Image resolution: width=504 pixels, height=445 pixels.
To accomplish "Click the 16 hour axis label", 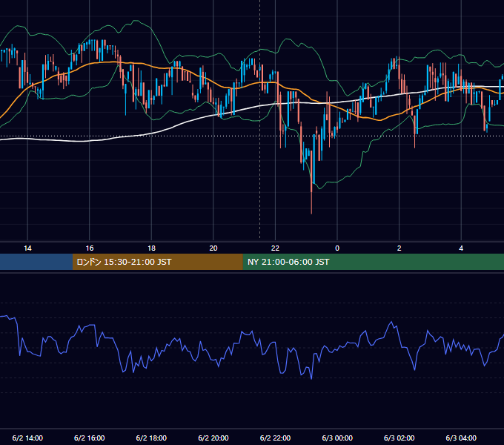I will tap(90, 248).
